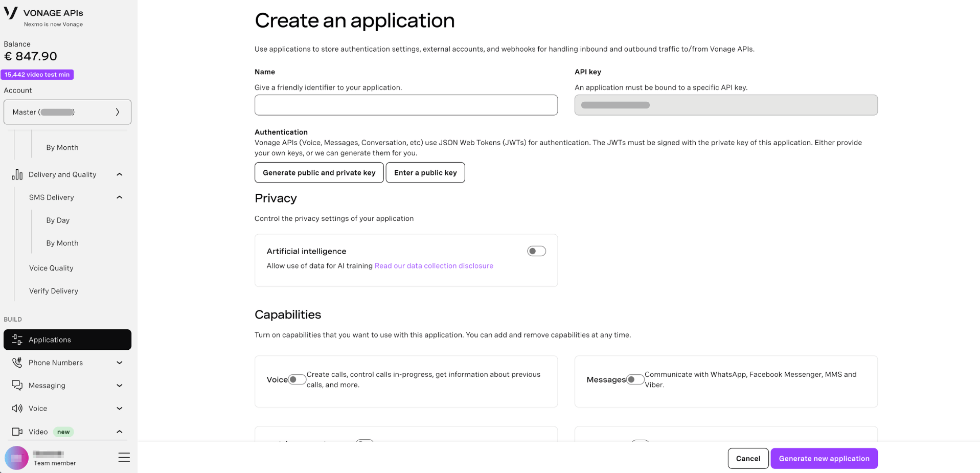
Task: Click the 15,442 video test min badge
Action: 37,75
